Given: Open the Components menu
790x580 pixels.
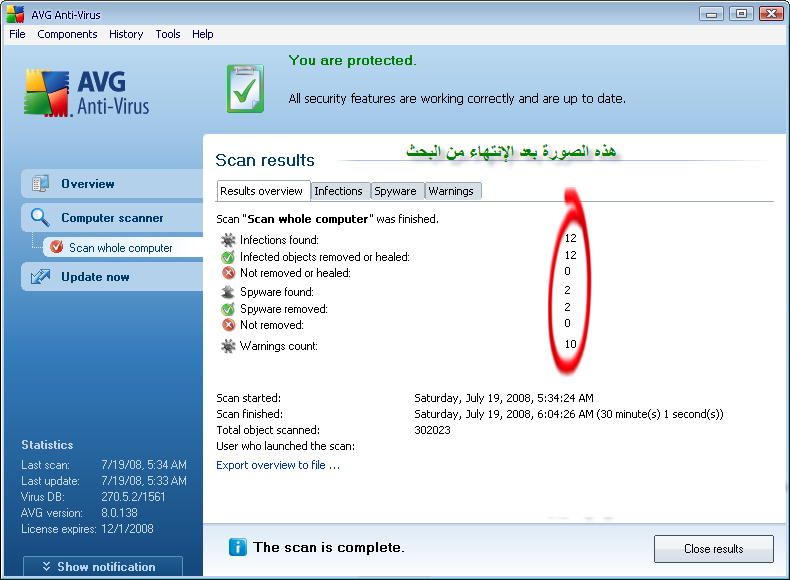Looking at the screenshot, I should coord(67,34).
